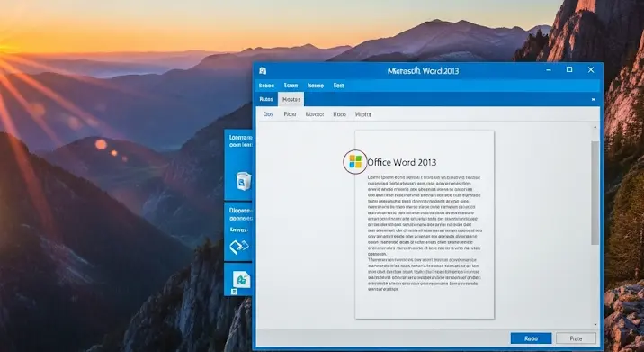Close the Word 2013 window
The image size is (644, 352).
tap(591, 70)
